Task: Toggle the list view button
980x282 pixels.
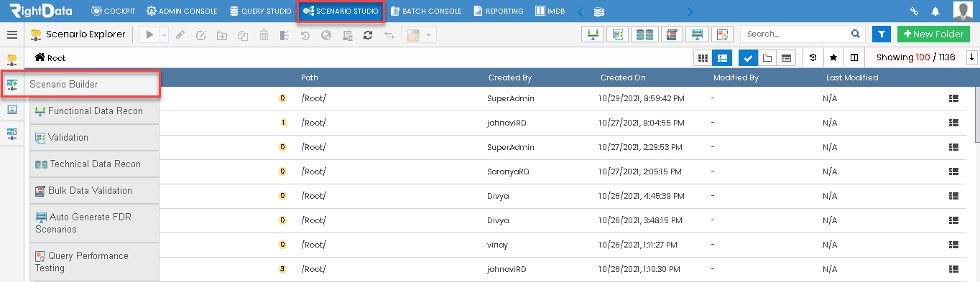Action: pos(722,57)
